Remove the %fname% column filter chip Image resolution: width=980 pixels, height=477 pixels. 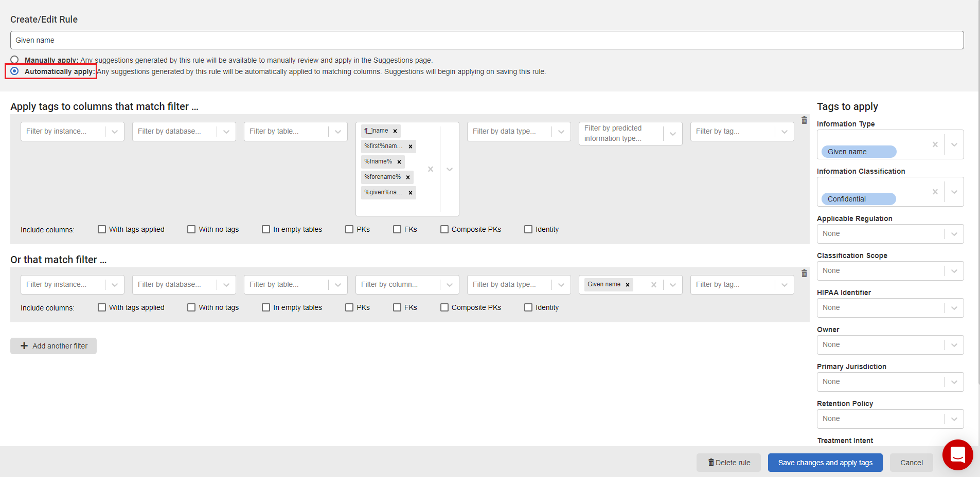click(x=399, y=162)
